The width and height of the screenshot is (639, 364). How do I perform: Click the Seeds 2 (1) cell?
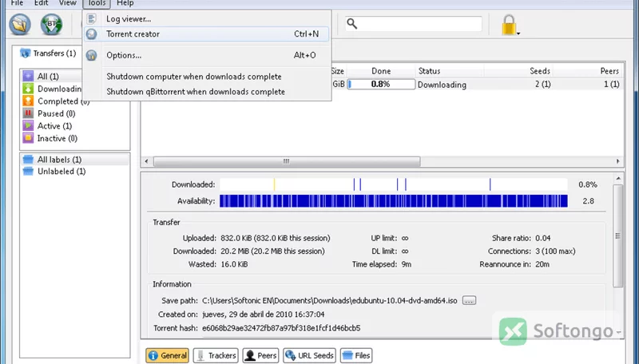[543, 85]
